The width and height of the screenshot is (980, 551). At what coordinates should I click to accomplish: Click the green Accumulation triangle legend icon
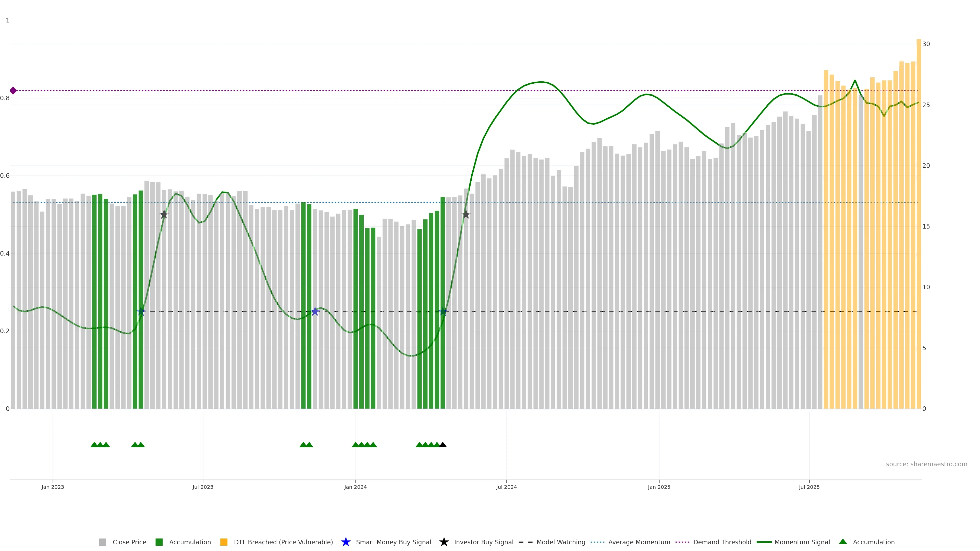(x=843, y=542)
